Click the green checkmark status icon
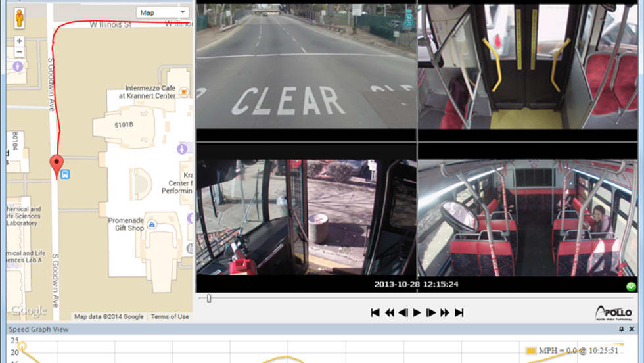This screenshot has height=363, width=644. coord(631,287)
